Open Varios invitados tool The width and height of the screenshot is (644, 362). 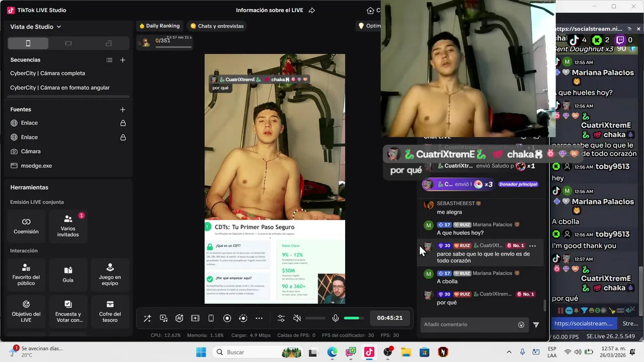68,226
